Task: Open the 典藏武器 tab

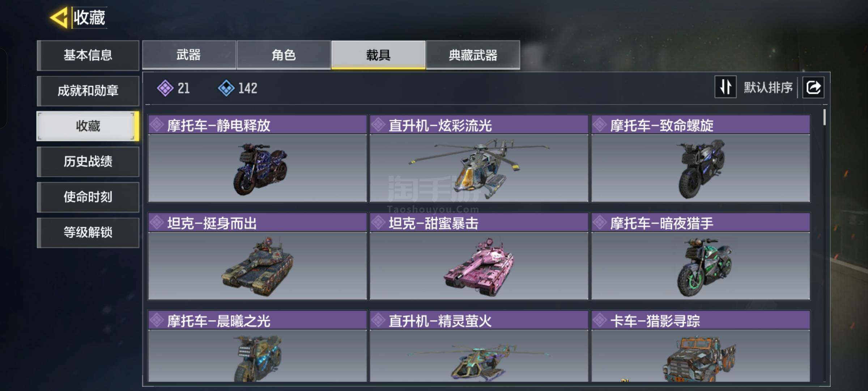Action: tap(473, 55)
